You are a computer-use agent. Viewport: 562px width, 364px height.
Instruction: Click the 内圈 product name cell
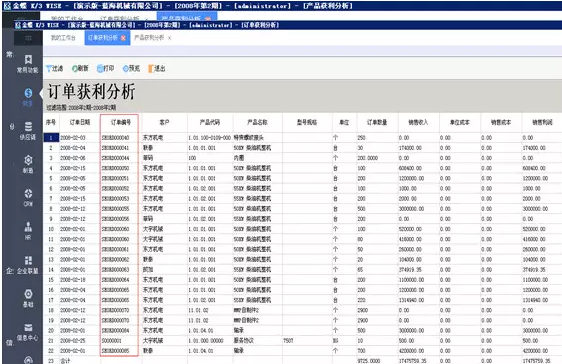tap(239, 158)
